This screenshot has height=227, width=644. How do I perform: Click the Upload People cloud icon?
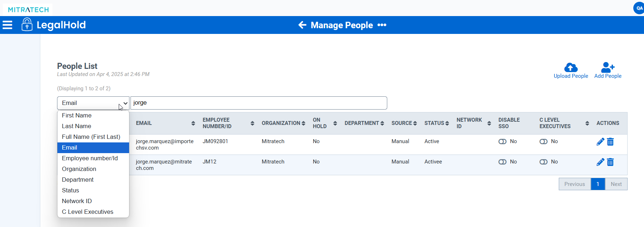pos(571,67)
